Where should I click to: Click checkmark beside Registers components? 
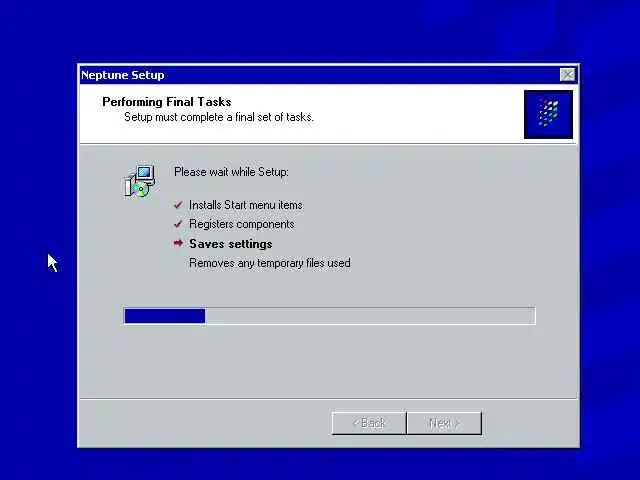point(178,224)
